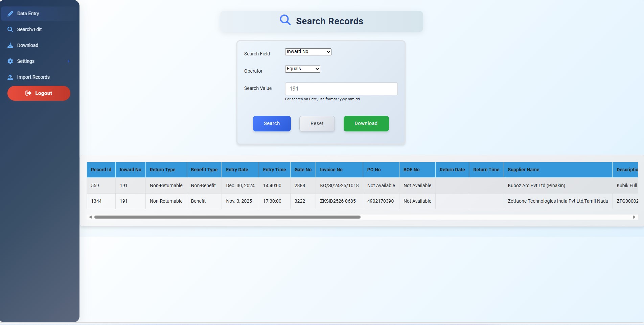Click the scrollbar left arrow
This screenshot has height=325, width=644.
click(x=90, y=217)
